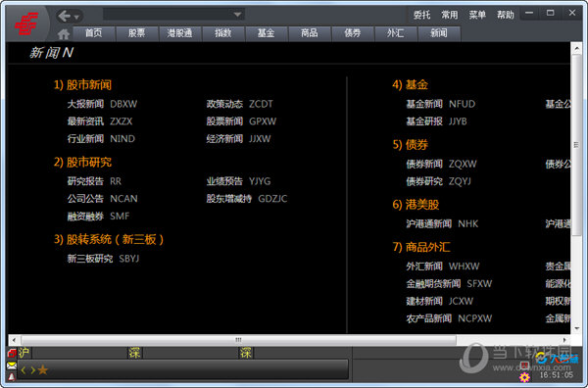Click the first 深 market indicator
The width and height of the screenshot is (588, 388).
point(134,353)
